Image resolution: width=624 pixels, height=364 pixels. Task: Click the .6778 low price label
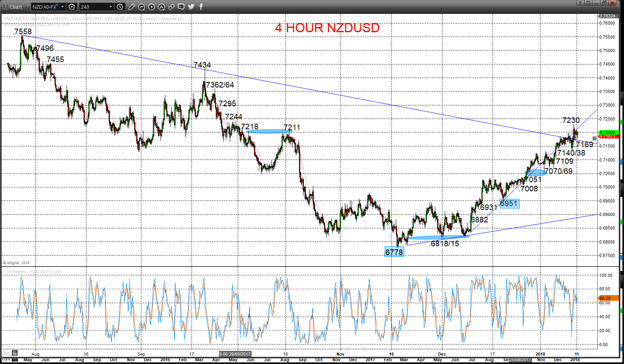pyautogui.click(x=394, y=251)
